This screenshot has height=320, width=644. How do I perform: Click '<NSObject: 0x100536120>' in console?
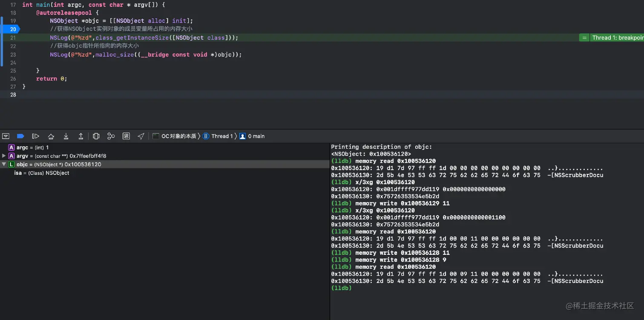tap(371, 154)
